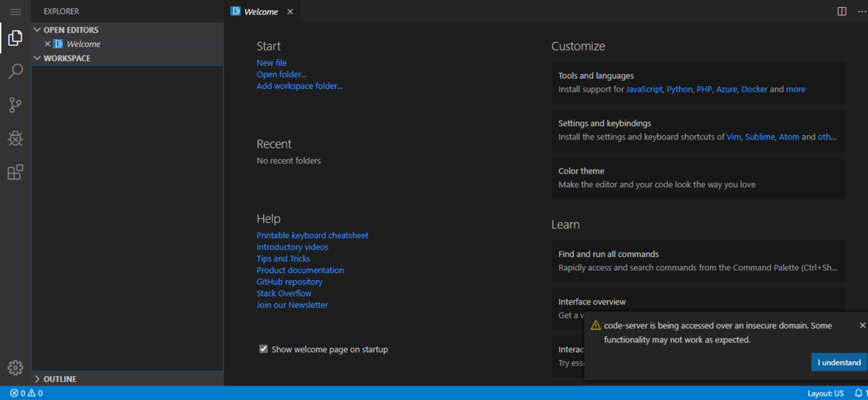This screenshot has width=868, height=400.
Task: Close Welcome in Open Editors list
Action: click(x=48, y=44)
